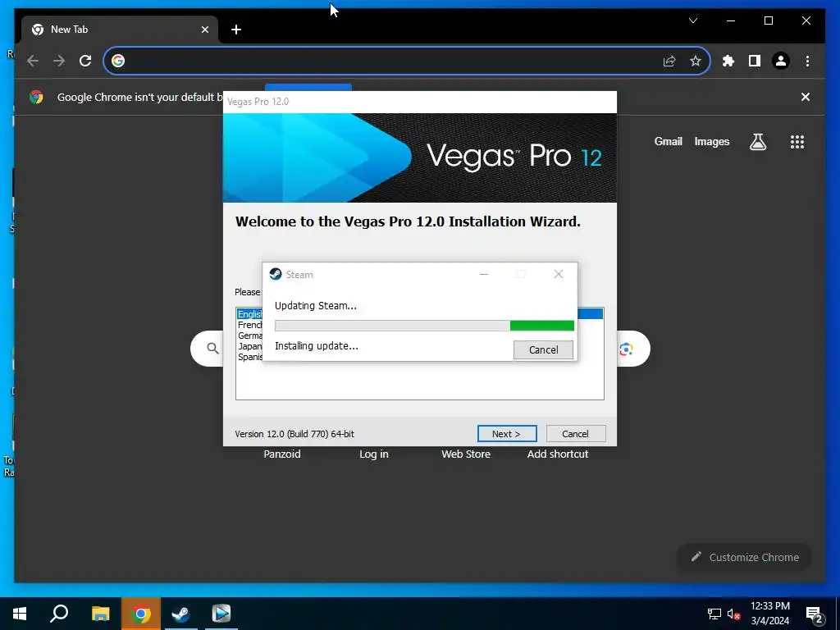This screenshot has width=840, height=630.
Task: Open muted volume tray icon
Action: point(733,614)
